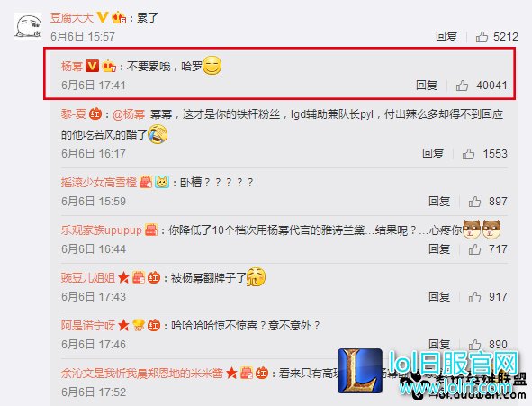Like 豆腐大大's comment with 5212 likes
Image resolution: width=532 pixels, height=406 pixels.
(482, 36)
